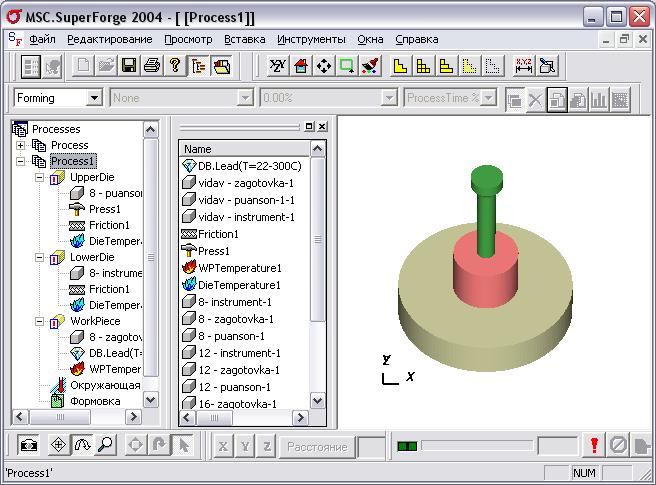656x485 pixels.
Task: Click the process tree horizontal scrollbar thumb
Action: coord(60,417)
